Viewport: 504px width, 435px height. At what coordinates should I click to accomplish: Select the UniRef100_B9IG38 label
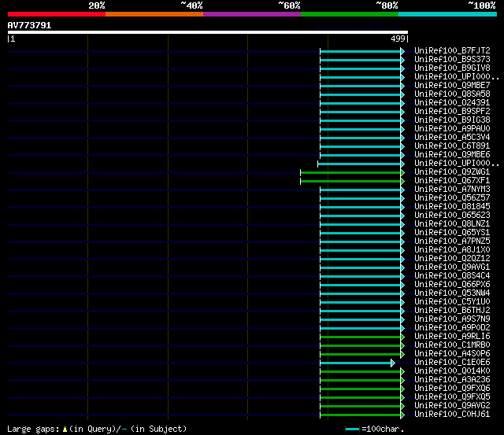point(452,120)
